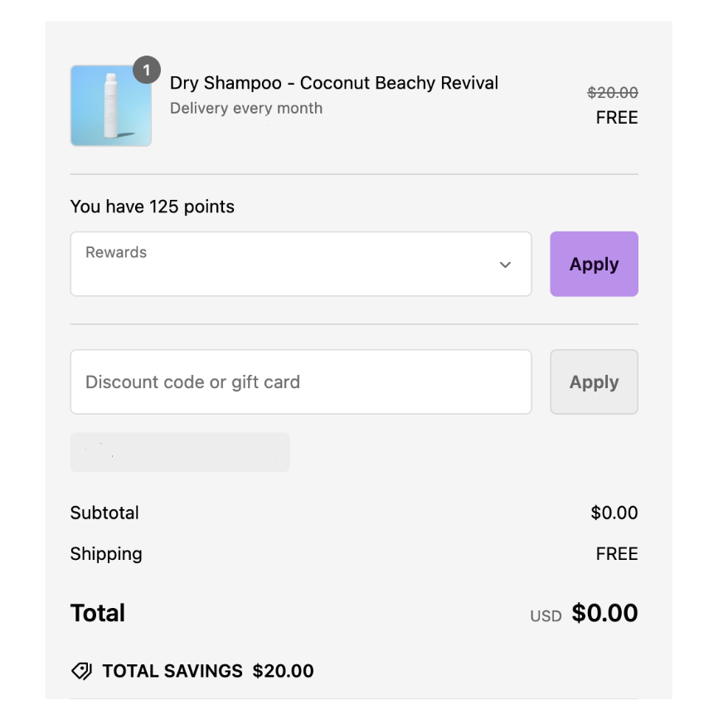Click the crossed-out $20.00 price
This screenshot has height=715, width=728.
[x=612, y=93]
